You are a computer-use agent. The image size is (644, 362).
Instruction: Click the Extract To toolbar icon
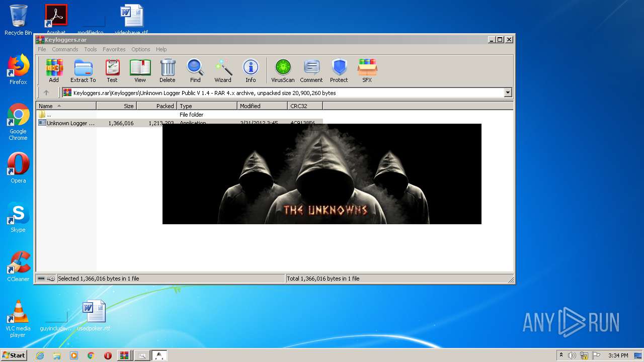83,71
